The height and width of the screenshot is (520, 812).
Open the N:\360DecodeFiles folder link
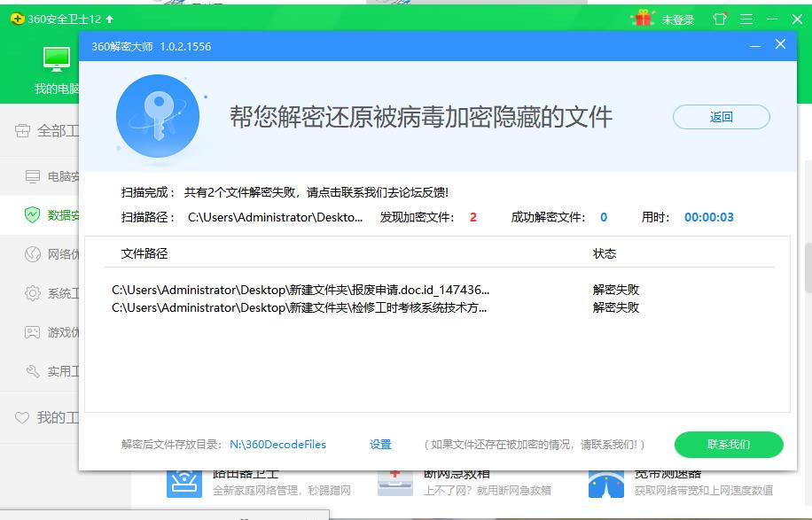point(278,445)
